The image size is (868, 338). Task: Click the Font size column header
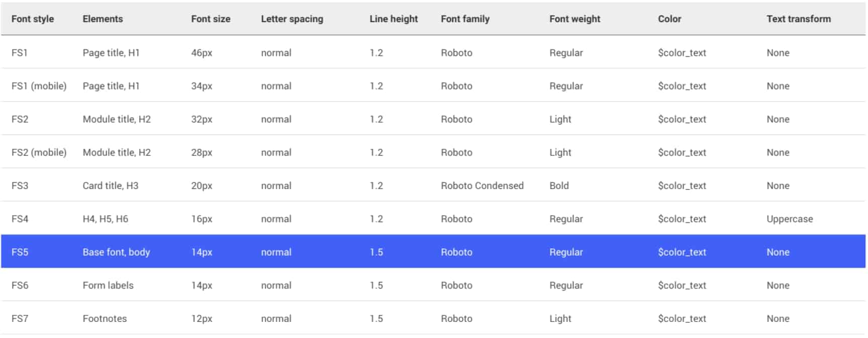pyautogui.click(x=211, y=19)
